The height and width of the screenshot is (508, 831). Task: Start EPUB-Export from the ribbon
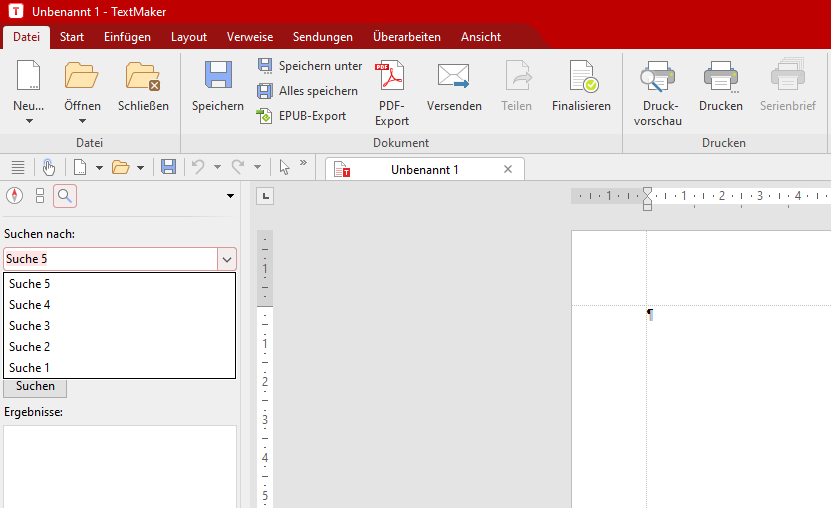click(x=301, y=115)
